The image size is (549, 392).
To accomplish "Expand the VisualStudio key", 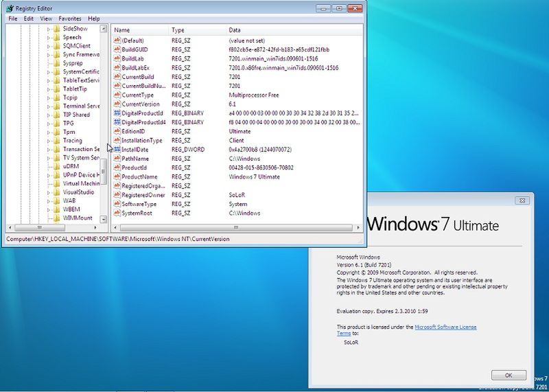I will [49, 193].
